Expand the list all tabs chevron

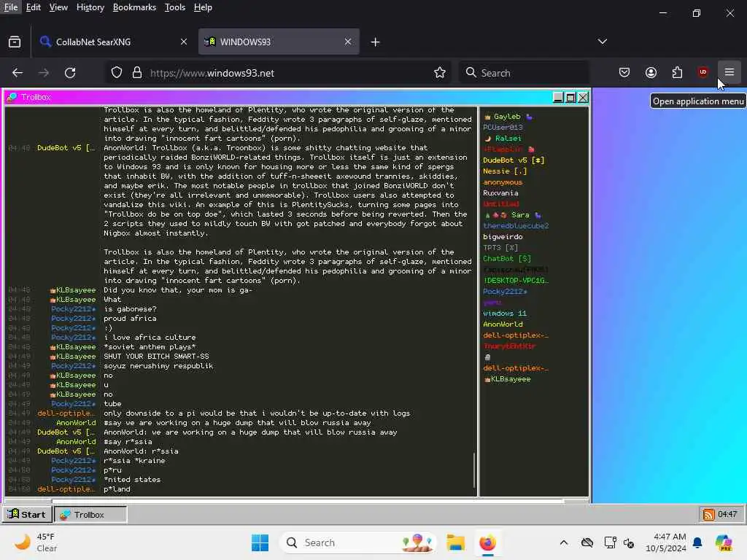(x=602, y=42)
